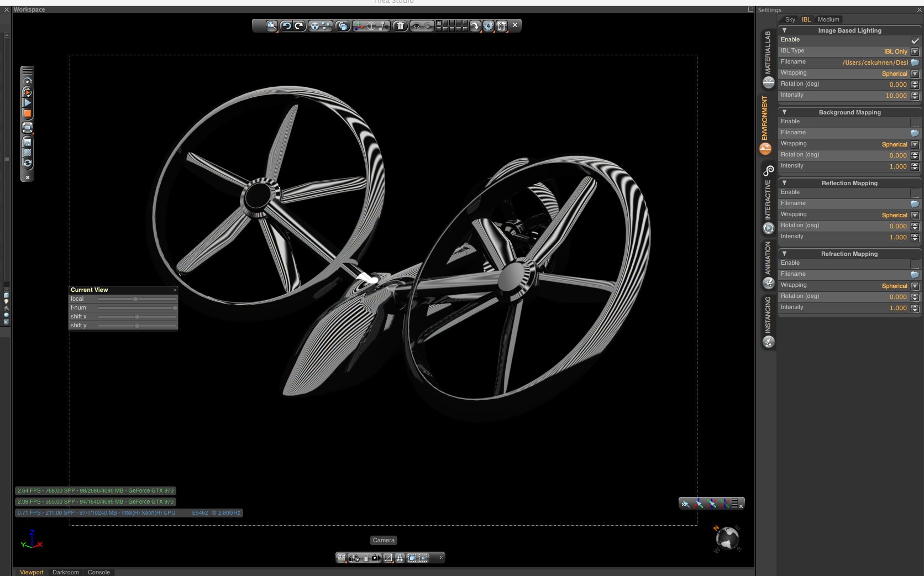Open the gear settings icon on the top toolbar
924x576 pixels.
(488, 25)
